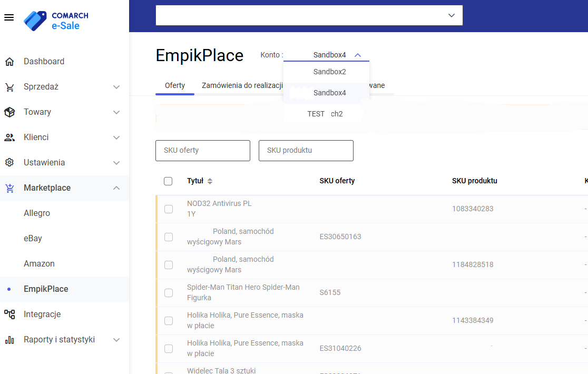588x374 pixels.
Task: Click the product SKU 1184828518 cell
Action: pos(473,264)
